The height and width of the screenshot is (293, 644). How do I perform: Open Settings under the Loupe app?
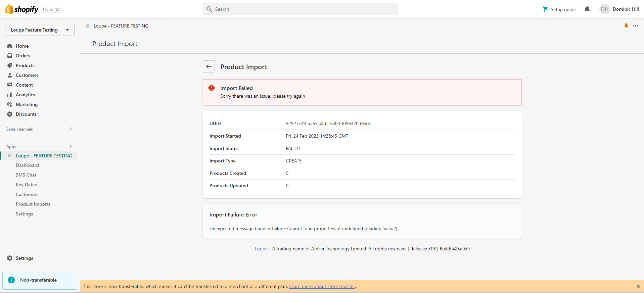(x=25, y=214)
